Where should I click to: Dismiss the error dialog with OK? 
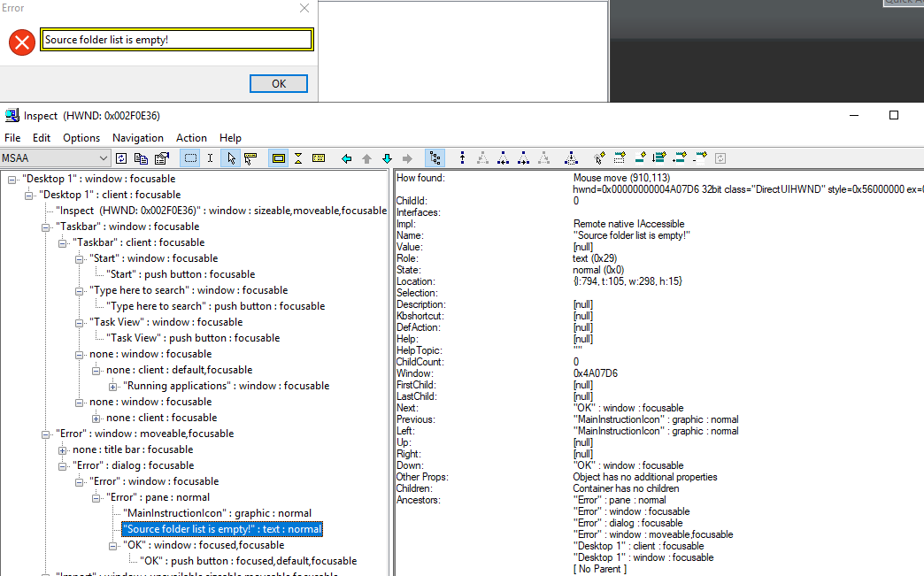coord(278,83)
